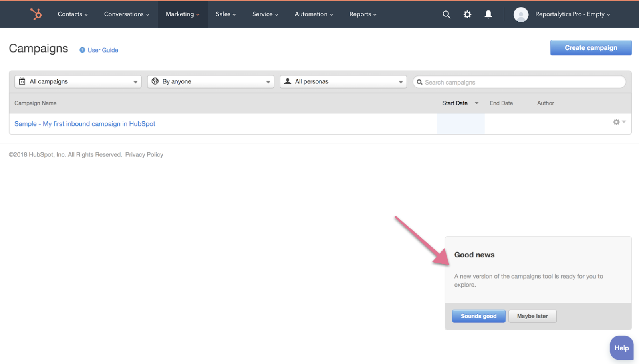This screenshot has height=364, width=639.
Task: Click the user avatar icon
Action: (521, 14)
